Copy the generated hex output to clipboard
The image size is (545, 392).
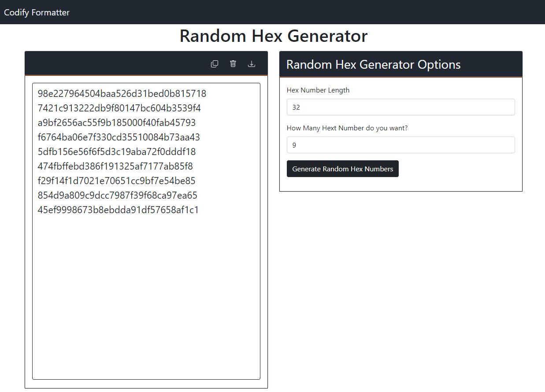(x=215, y=64)
